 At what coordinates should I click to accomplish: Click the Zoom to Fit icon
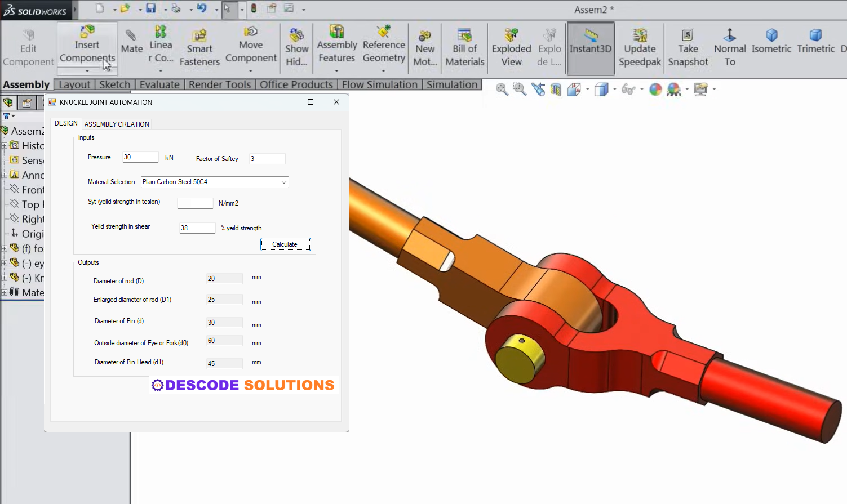pos(502,89)
